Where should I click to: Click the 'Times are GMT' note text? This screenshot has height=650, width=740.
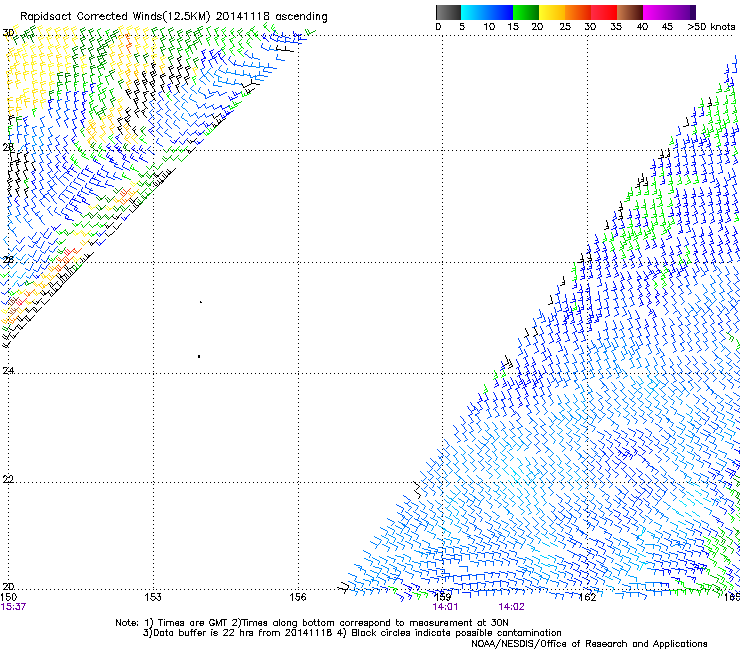[192, 623]
